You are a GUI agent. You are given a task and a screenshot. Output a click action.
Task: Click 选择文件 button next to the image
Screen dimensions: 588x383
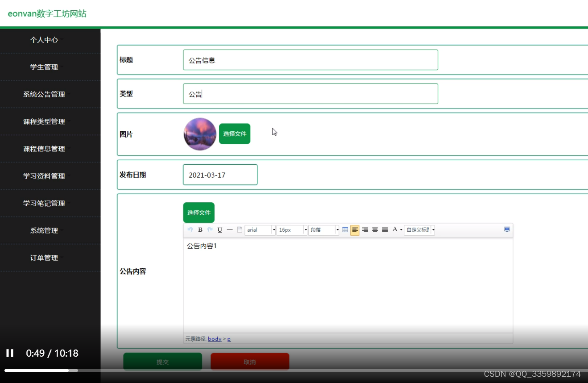235,134
